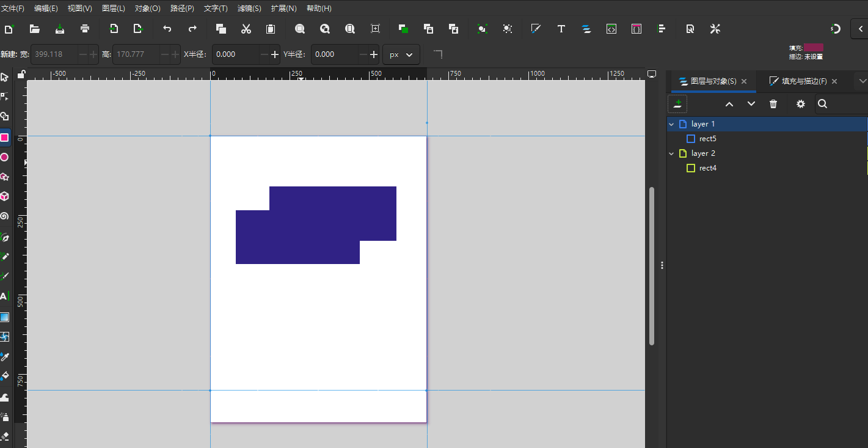Select the Gradient tool

click(x=4, y=317)
